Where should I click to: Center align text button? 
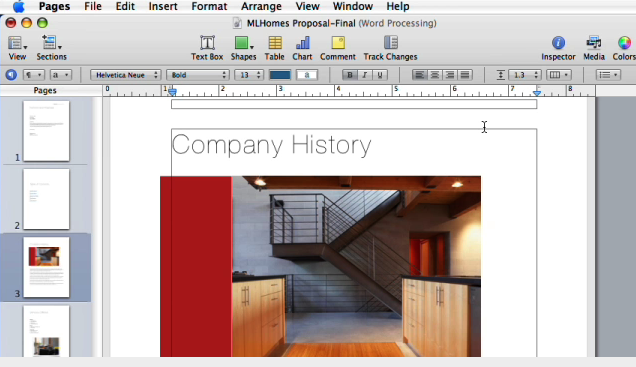click(x=435, y=75)
